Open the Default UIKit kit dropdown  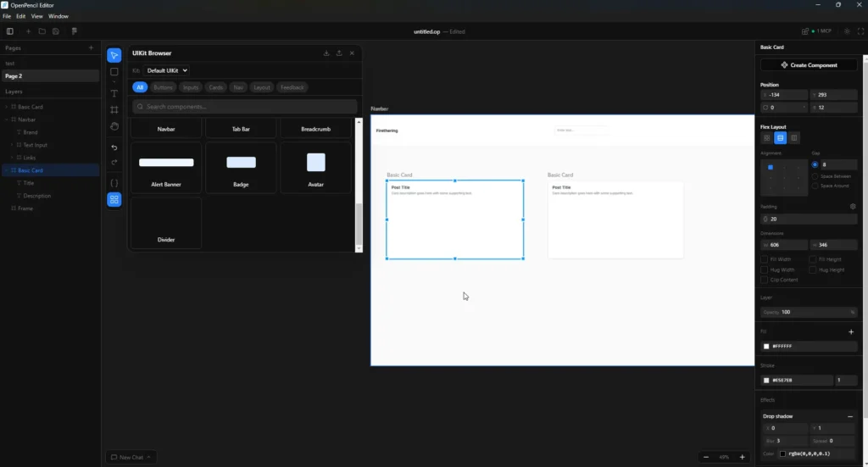[x=167, y=71]
